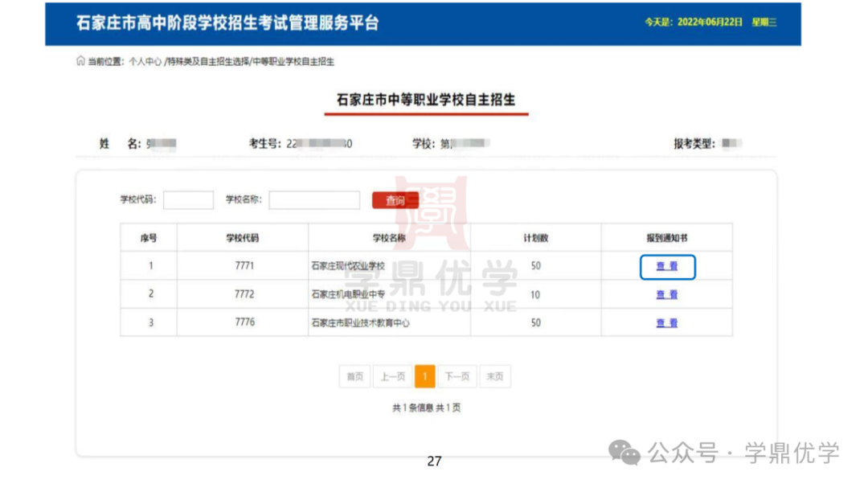Click the 学校代码 column header
The height and width of the screenshot is (488, 868).
click(x=243, y=238)
